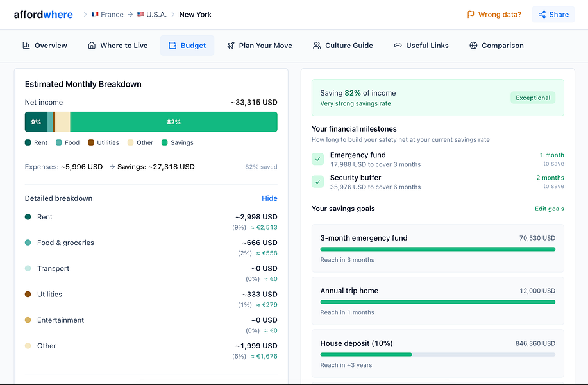Viewport: 588px width, 385px height.
Task: Switch to Where to Live tab
Action: click(x=118, y=46)
